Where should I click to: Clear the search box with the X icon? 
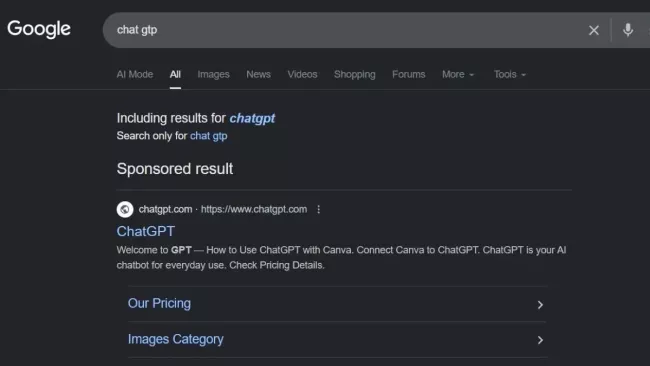click(594, 30)
